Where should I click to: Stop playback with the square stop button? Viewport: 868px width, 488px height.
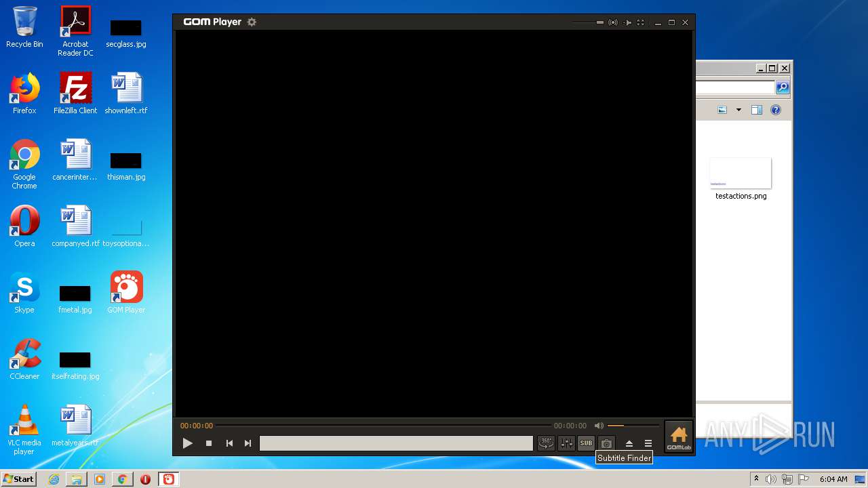209,443
